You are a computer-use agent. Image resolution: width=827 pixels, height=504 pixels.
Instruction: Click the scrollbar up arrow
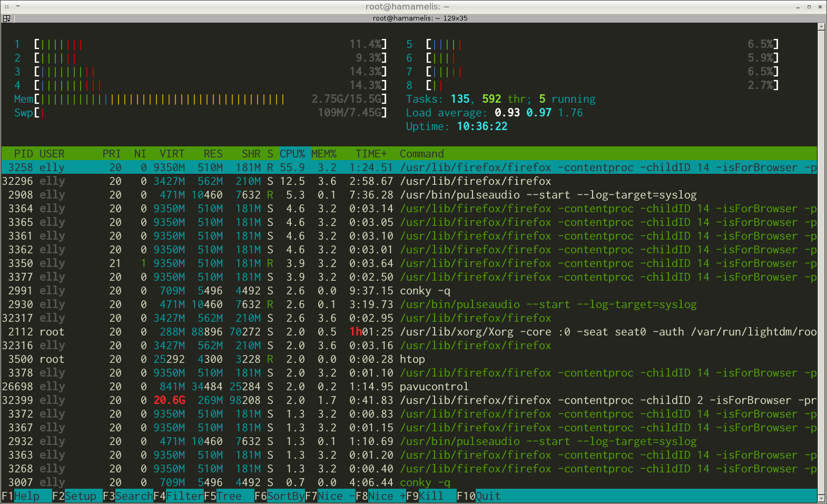pyautogui.click(x=821, y=26)
